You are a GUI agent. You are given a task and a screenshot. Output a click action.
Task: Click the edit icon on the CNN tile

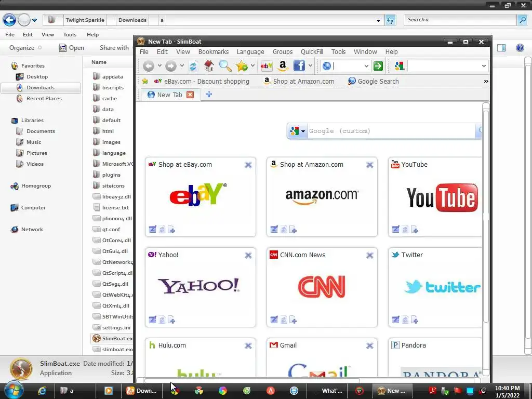[274, 320]
